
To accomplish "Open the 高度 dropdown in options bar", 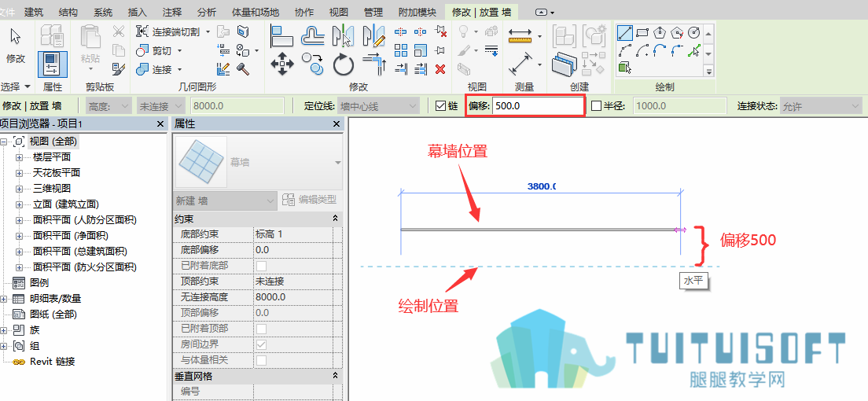I will pos(108,106).
